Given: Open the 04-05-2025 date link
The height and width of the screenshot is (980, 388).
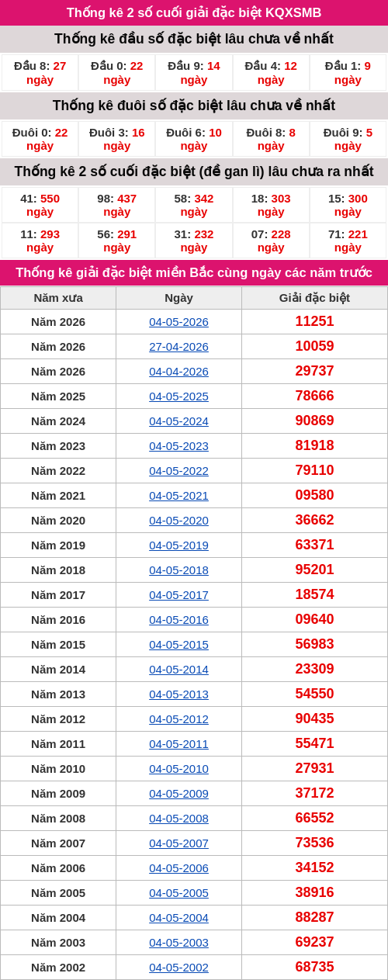Looking at the screenshot, I should coord(178,397).
